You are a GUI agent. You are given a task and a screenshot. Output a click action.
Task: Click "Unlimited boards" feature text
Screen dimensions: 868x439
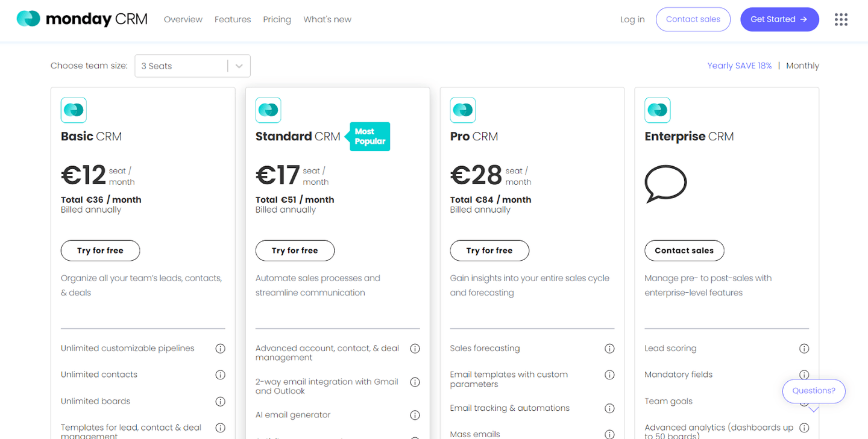coord(95,401)
